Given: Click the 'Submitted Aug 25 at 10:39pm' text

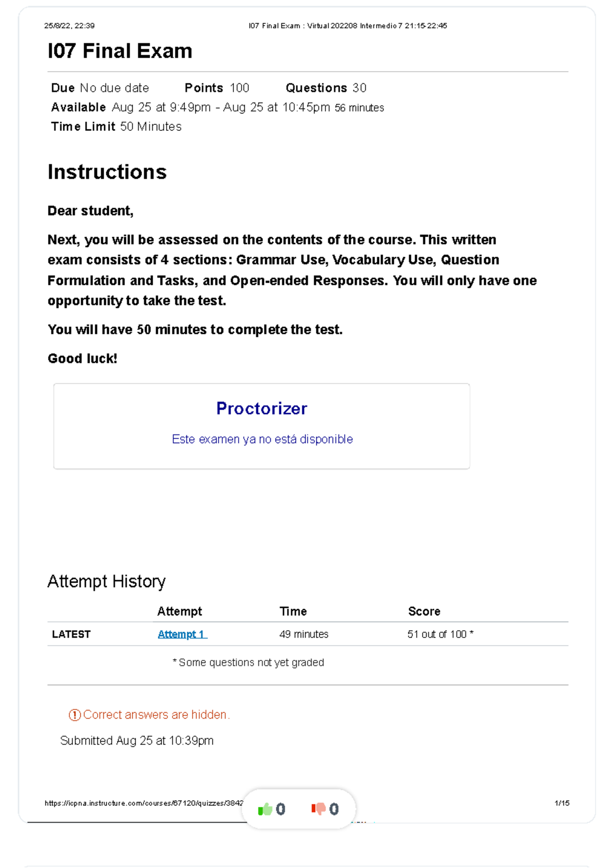Looking at the screenshot, I should [x=137, y=741].
